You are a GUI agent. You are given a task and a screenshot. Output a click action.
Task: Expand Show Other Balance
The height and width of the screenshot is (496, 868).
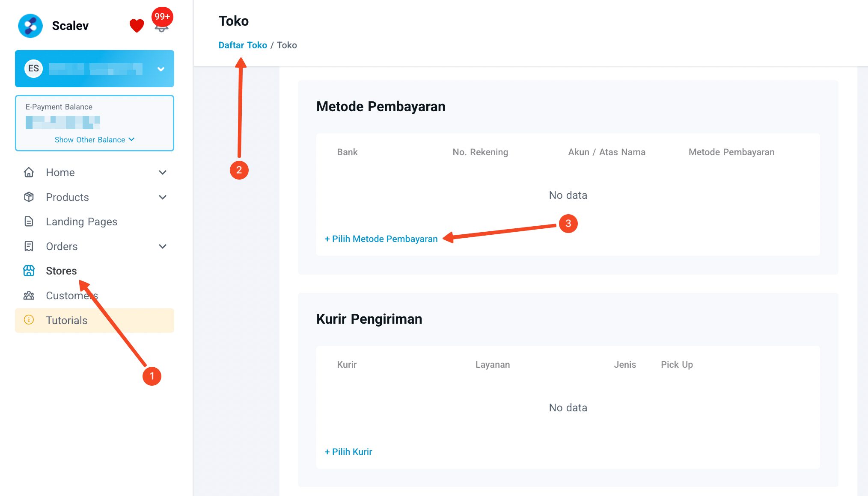point(94,139)
